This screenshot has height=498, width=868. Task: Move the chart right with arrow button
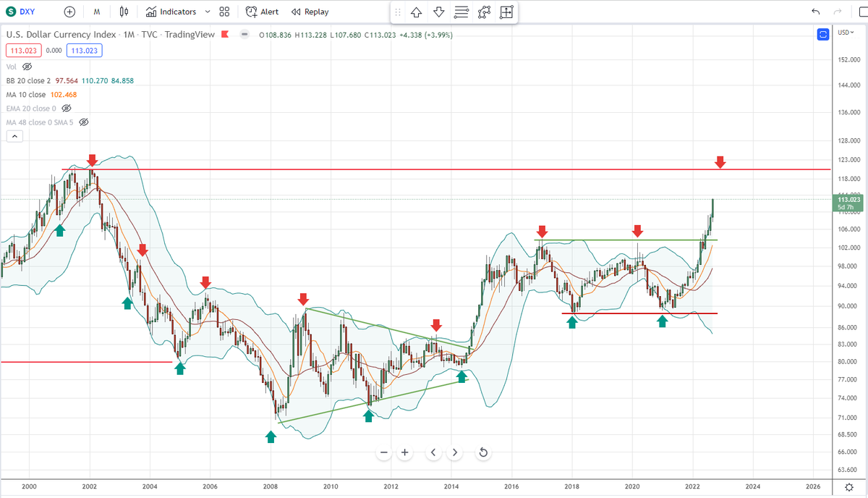click(x=454, y=452)
